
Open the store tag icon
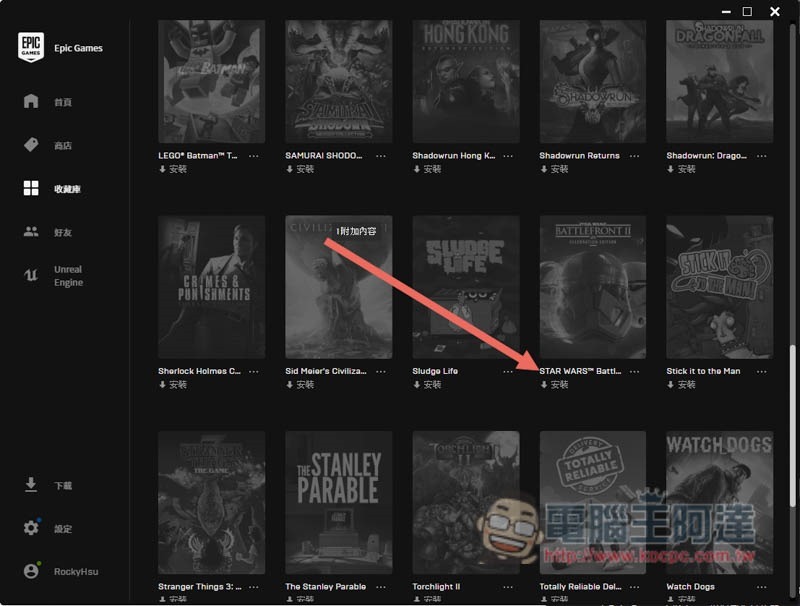click(31, 145)
